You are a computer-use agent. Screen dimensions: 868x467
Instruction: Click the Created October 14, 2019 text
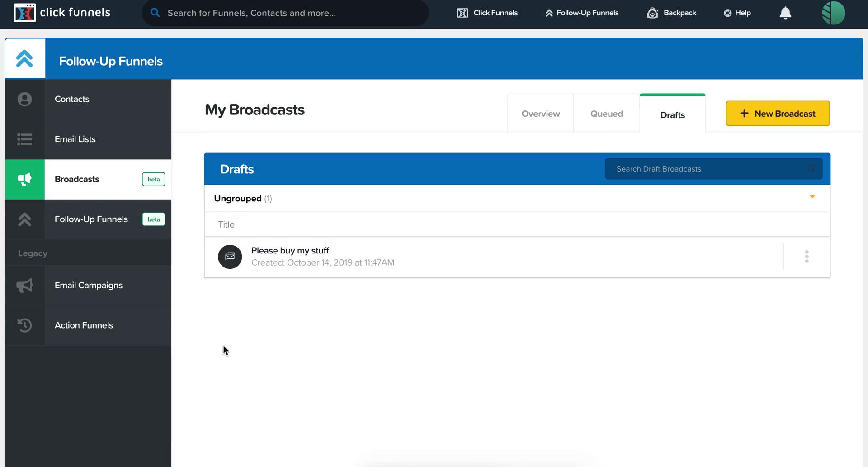[323, 262]
